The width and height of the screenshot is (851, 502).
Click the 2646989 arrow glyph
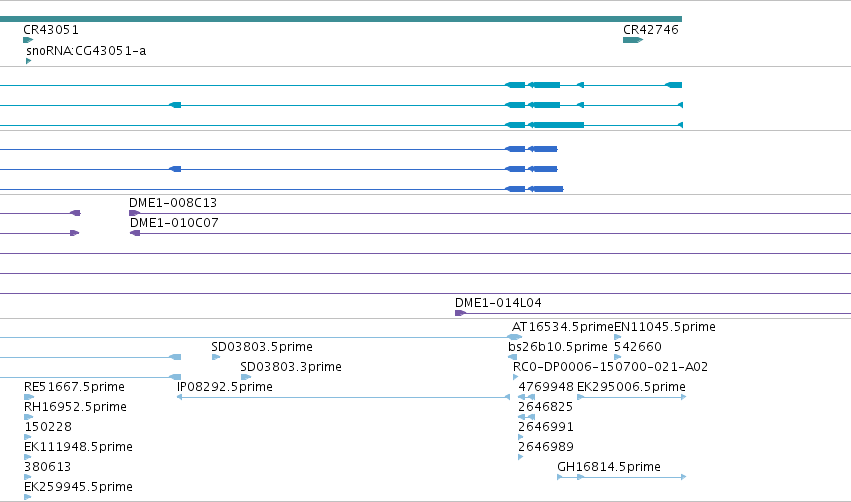521,457
